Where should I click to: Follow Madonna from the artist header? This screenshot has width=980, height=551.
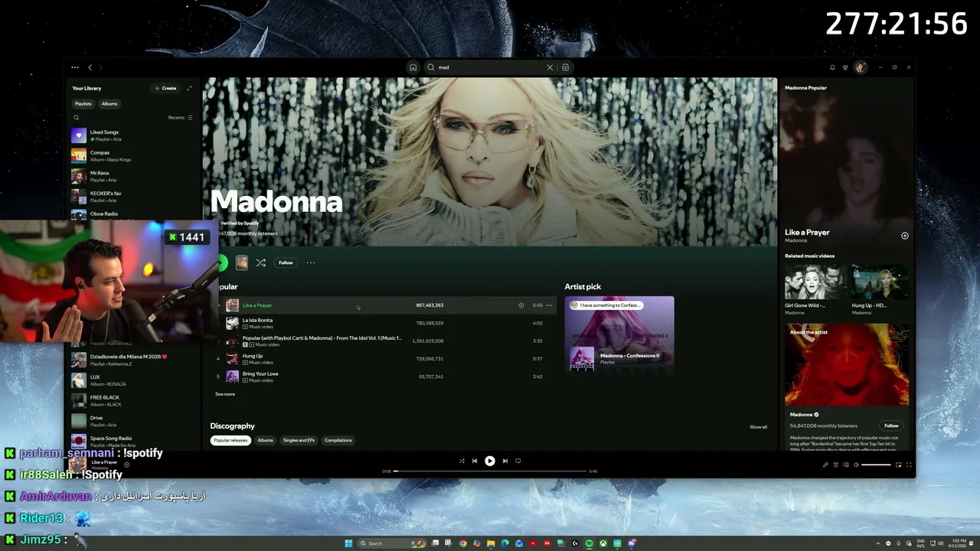286,262
